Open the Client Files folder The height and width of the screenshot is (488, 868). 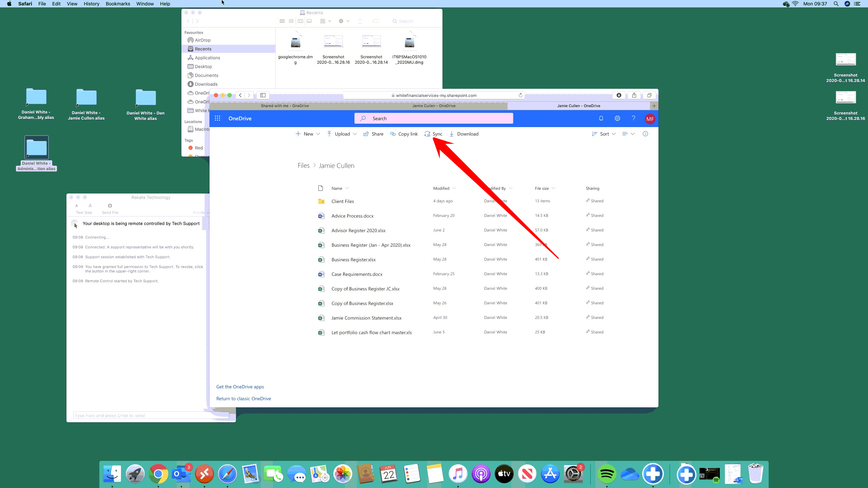(342, 201)
